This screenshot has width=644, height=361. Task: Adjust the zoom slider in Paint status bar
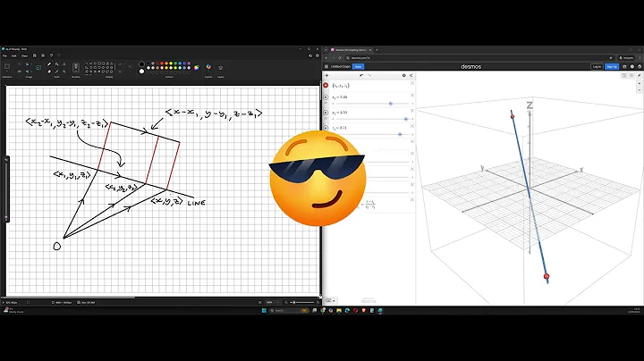pos(294,302)
